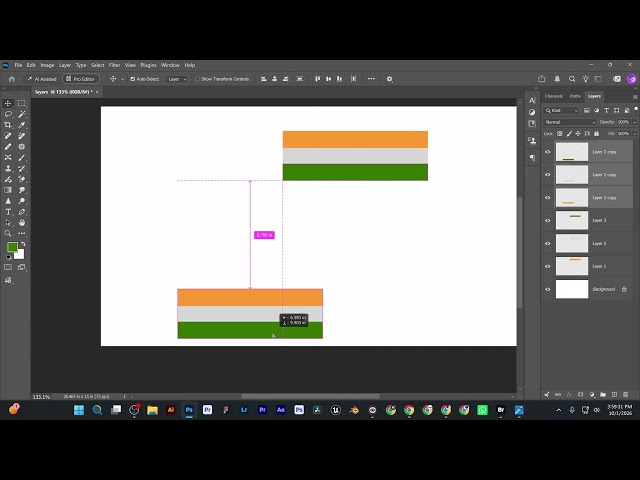The image size is (640, 480).
Task: Open the Fill slider dropdown arrow
Action: 634,133
